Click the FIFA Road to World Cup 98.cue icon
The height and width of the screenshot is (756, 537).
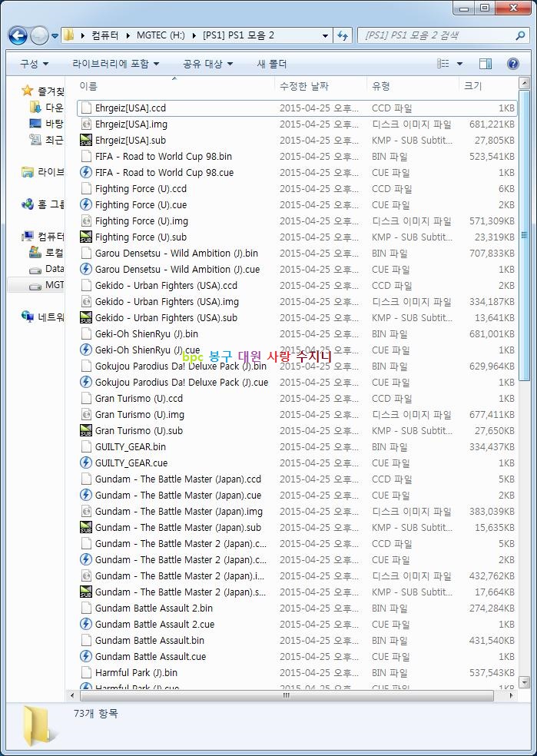86,173
